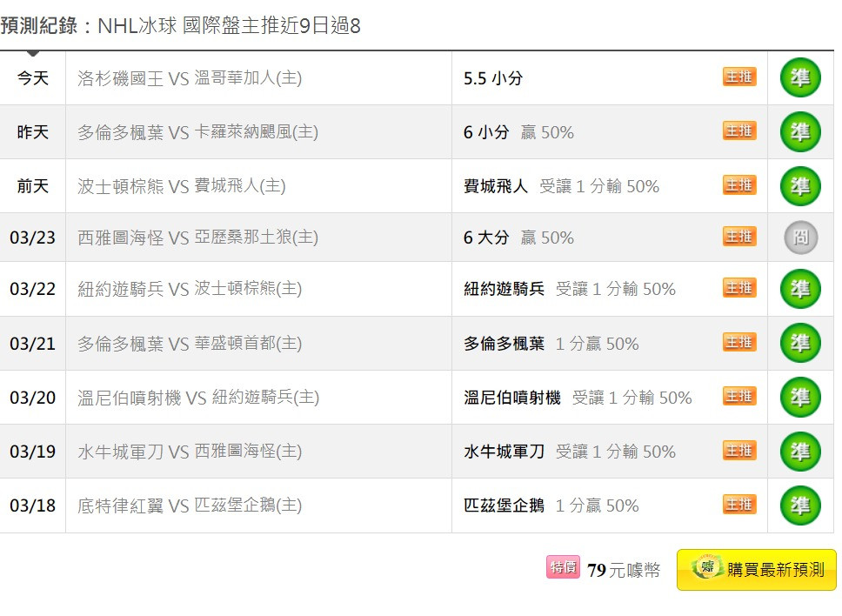Click the green 準 icon on 03/22 row
This screenshot has width=842, height=616.
tap(800, 289)
